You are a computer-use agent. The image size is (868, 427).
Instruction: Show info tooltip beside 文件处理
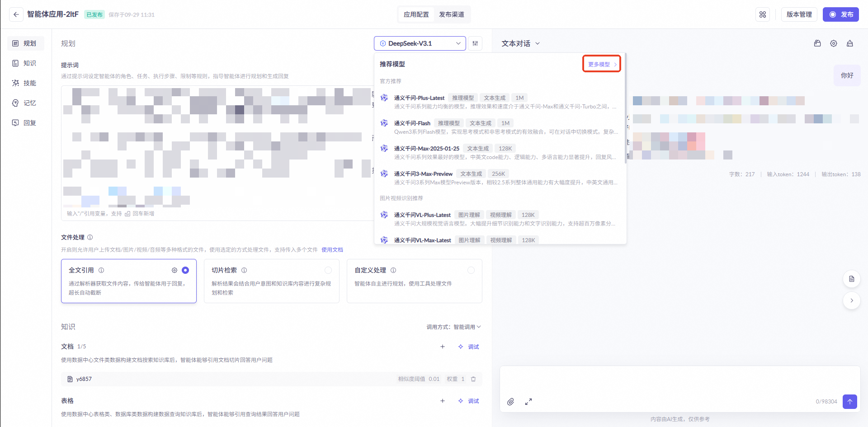[90, 237]
